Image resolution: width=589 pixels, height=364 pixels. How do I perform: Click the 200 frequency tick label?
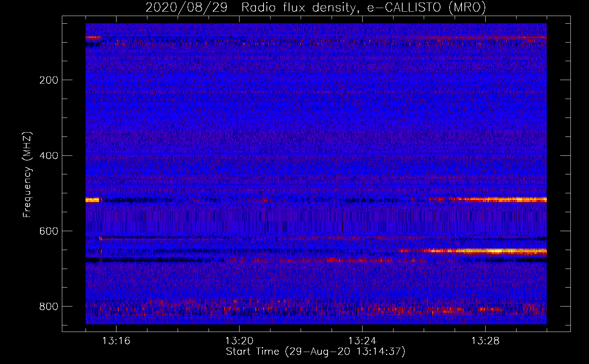click(48, 80)
